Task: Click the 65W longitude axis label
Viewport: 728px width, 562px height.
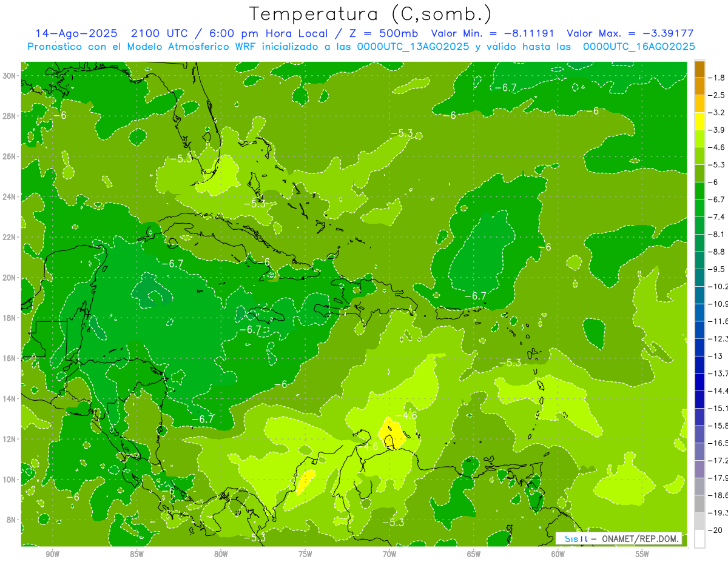Action: 474,554
